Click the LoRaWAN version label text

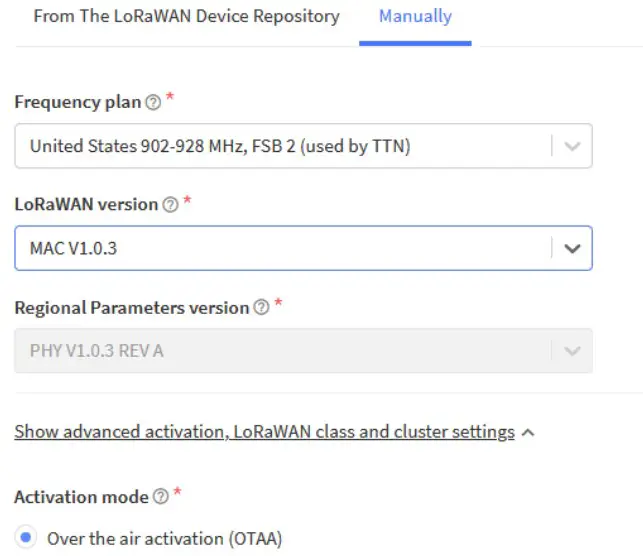pos(86,204)
